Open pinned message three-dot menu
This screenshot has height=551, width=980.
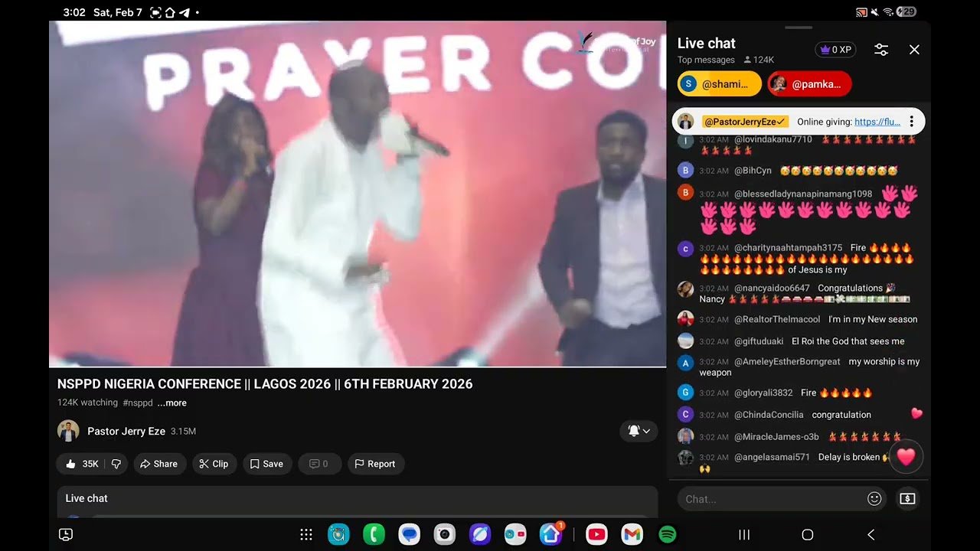coord(911,122)
